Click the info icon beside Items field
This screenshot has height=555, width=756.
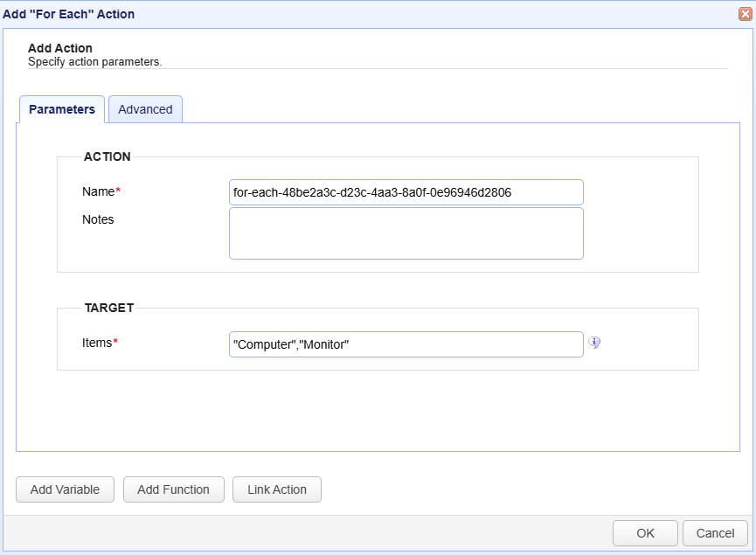pos(594,343)
